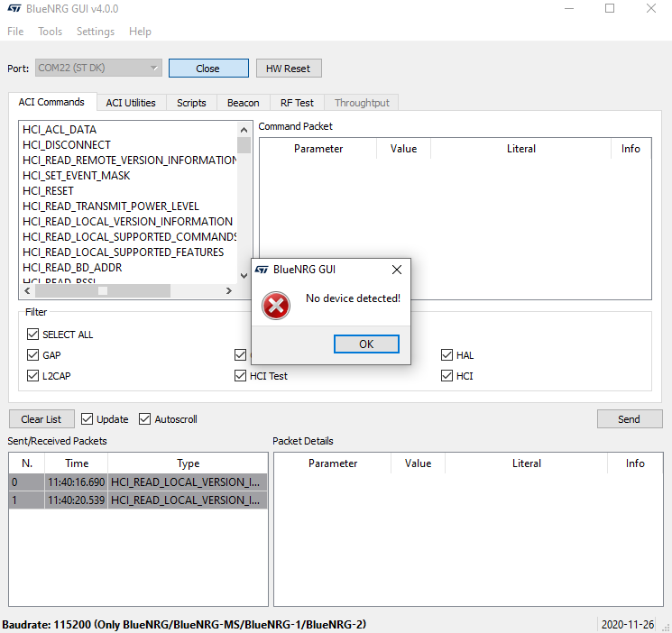Click command list scroll right arrow
Screen dimensions: 672x633
[x=229, y=291]
